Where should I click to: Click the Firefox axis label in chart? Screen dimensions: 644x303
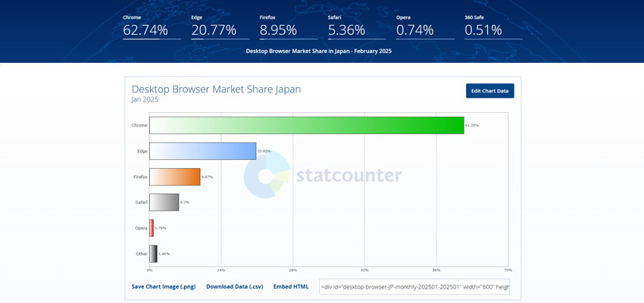[140, 176]
